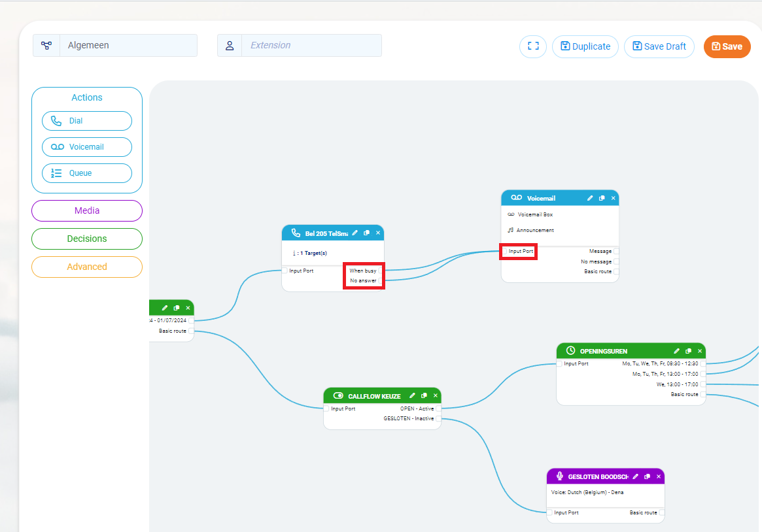Expand the Decisions category
762x532 pixels.
(87, 239)
